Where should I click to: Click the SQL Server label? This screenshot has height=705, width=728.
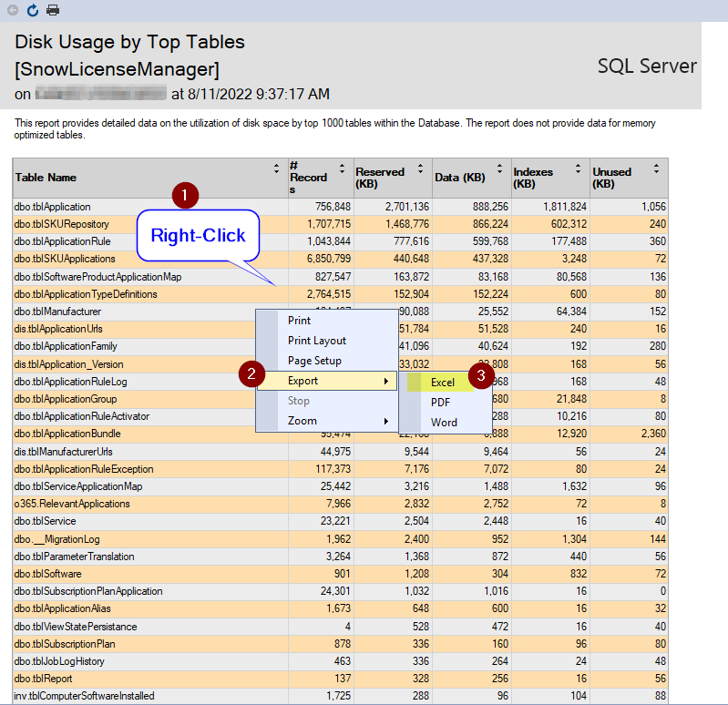click(x=647, y=66)
